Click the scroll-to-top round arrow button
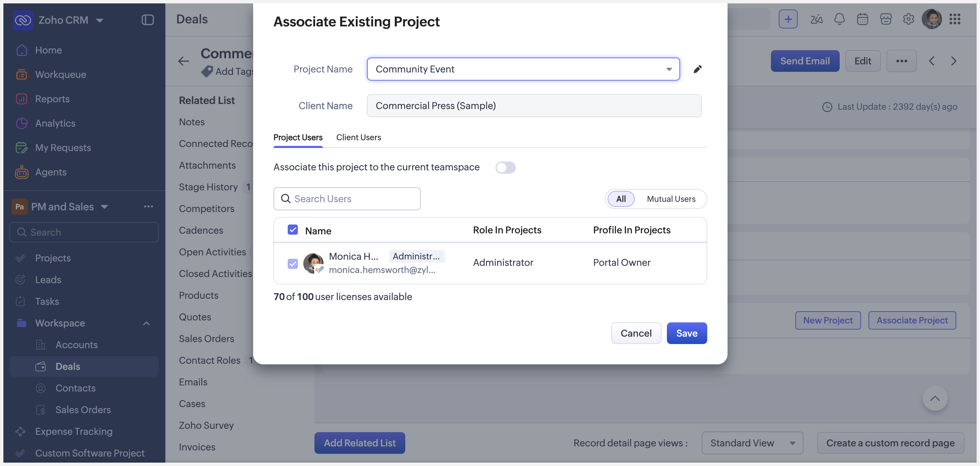 click(935, 398)
